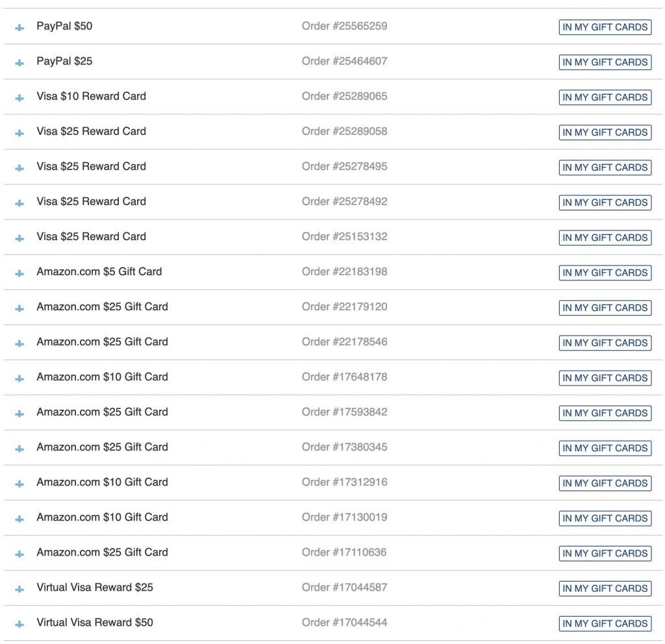Click the plus icon for Order #22179120
665x644 pixels.
click(x=19, y=308)
